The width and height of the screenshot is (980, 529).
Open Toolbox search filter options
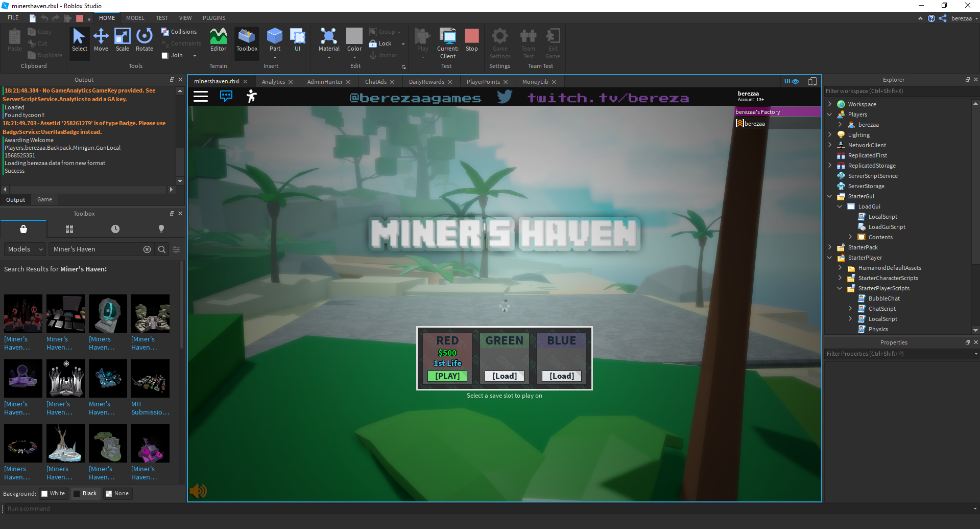coord(176,249)
